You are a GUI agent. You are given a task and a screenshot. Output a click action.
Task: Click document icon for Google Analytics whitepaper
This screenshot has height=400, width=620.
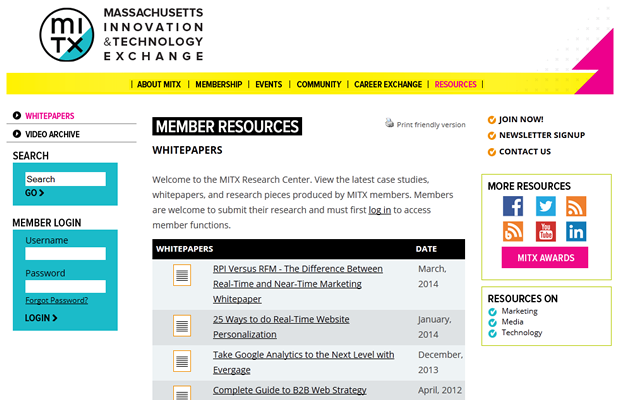[182, 361]
